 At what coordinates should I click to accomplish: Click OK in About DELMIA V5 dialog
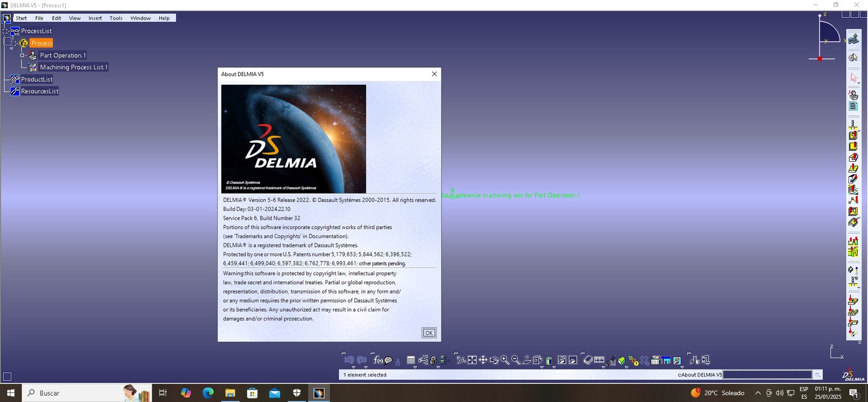[x=429, y=333]
